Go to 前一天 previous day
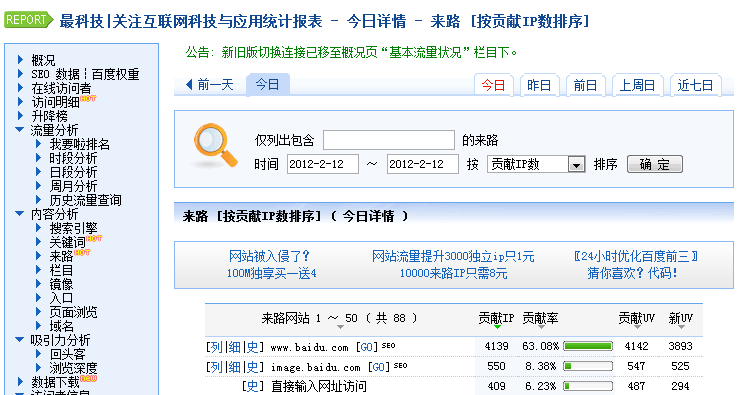The image size is (745, 395). [x=216, y=85]
